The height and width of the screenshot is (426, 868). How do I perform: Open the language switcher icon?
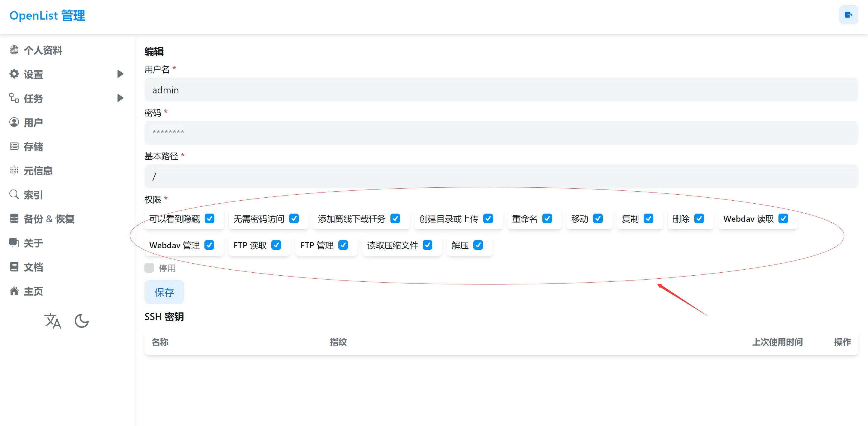tap(52, 321)
